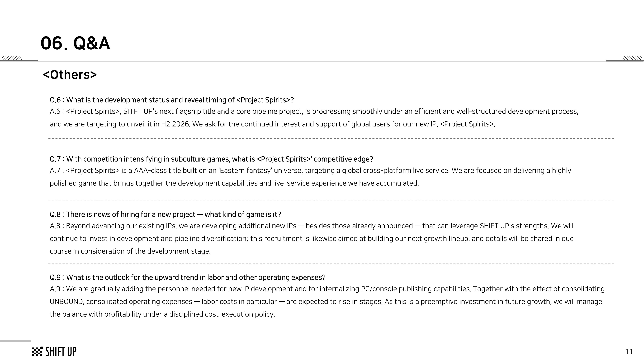The width and height of the screenshot is (644, 362).
Task: Click the 06. Q&A slide title
Action: (x=75, y=43)
